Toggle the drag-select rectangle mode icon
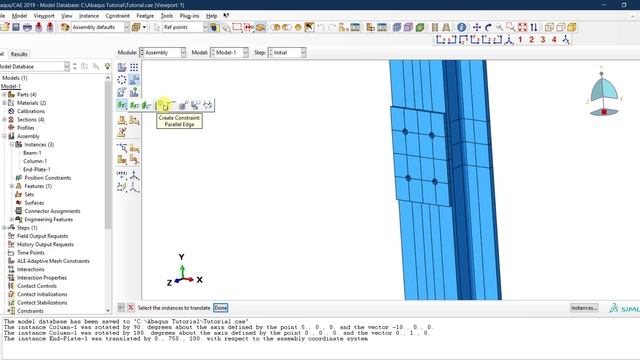 pyautogui.click(x=237, y=27)
